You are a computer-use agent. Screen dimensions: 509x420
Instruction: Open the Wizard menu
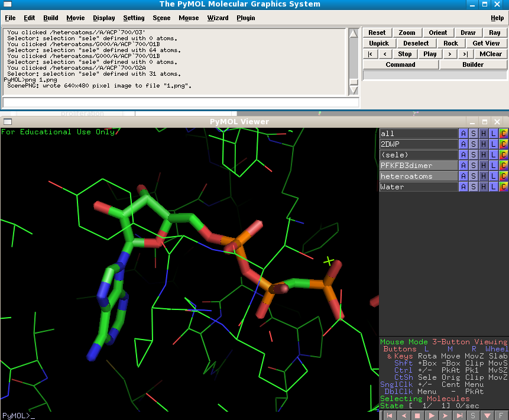point(218,18)
